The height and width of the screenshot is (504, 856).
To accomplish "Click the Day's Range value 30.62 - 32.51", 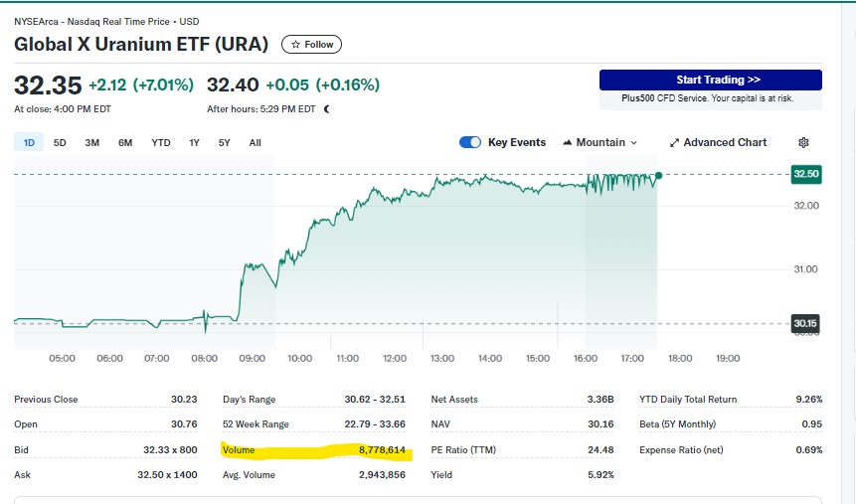I will [x=375, y=400].
